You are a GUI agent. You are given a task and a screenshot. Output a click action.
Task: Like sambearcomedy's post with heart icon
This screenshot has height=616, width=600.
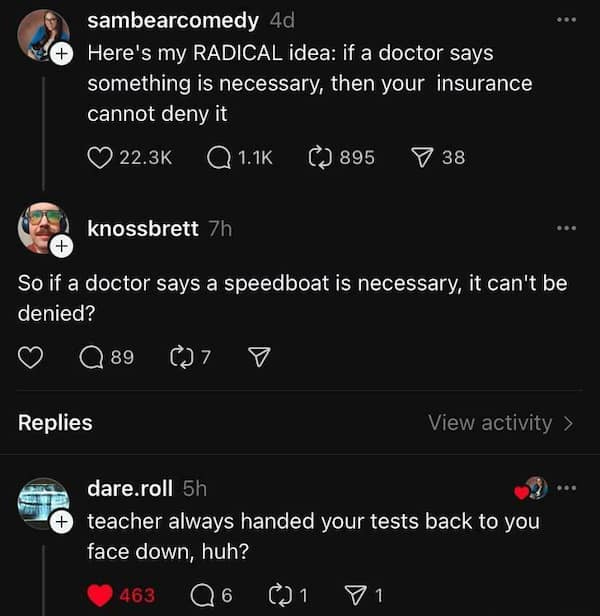pyautogui.click(x=100, y=157)
